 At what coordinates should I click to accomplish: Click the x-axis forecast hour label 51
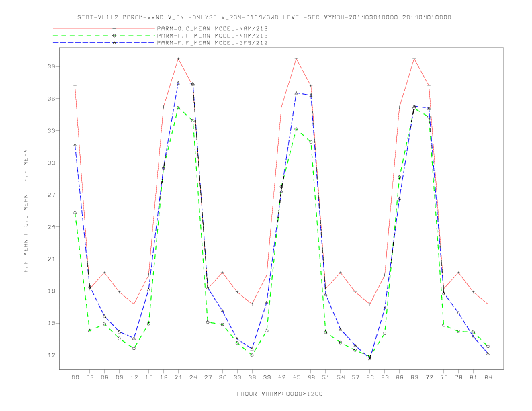326,377
